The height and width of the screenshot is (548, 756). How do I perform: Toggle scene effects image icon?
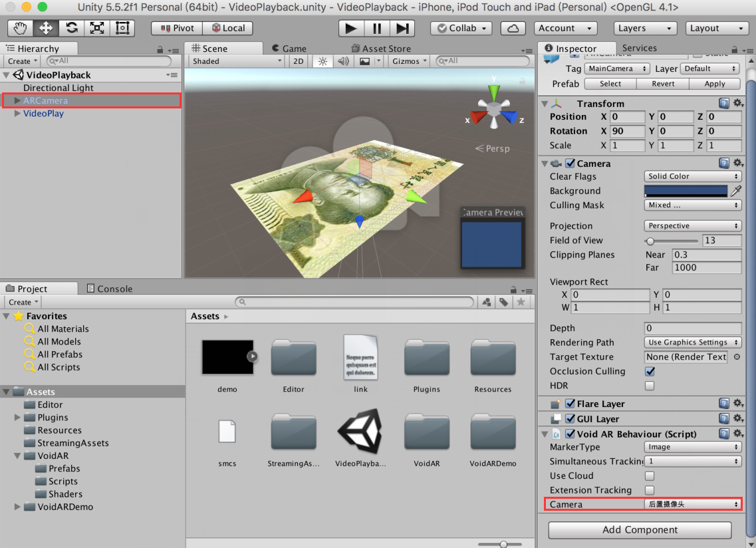point(365,61)
